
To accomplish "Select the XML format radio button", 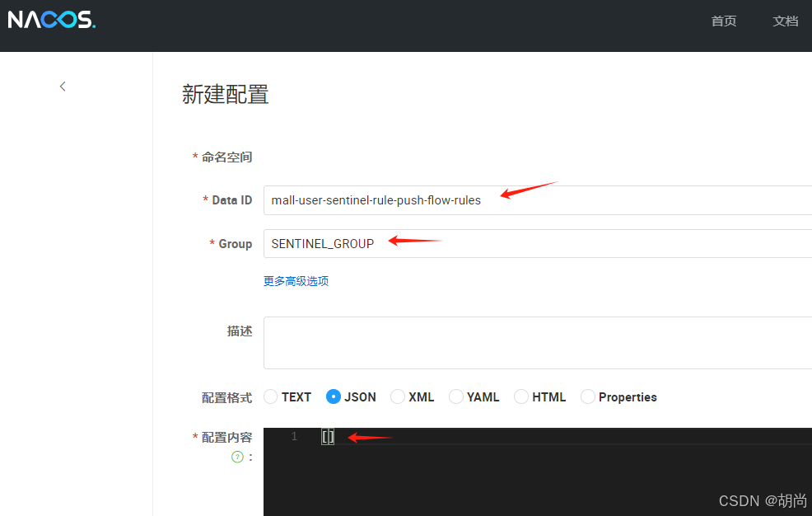I will (398, 396).
